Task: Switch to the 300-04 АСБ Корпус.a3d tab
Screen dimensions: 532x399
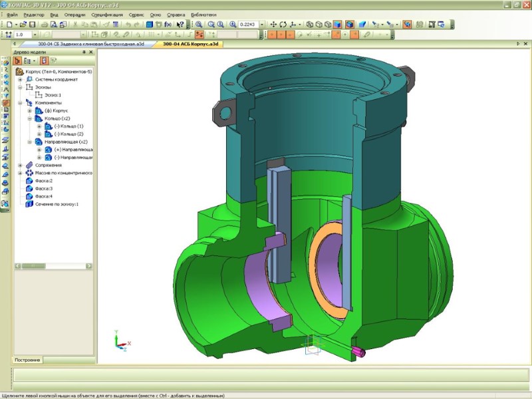Action: click(x=191, y=44)
